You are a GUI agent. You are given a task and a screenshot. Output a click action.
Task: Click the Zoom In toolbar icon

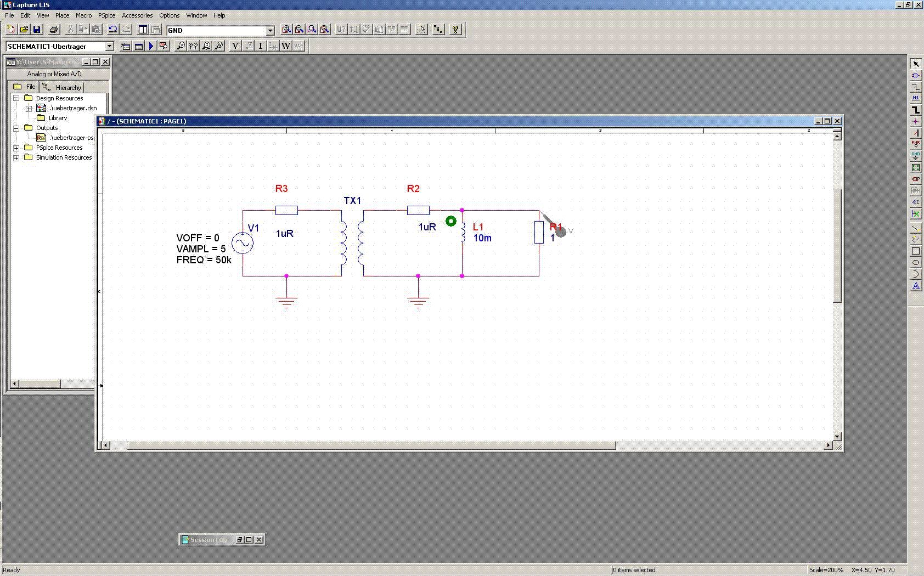286,30
